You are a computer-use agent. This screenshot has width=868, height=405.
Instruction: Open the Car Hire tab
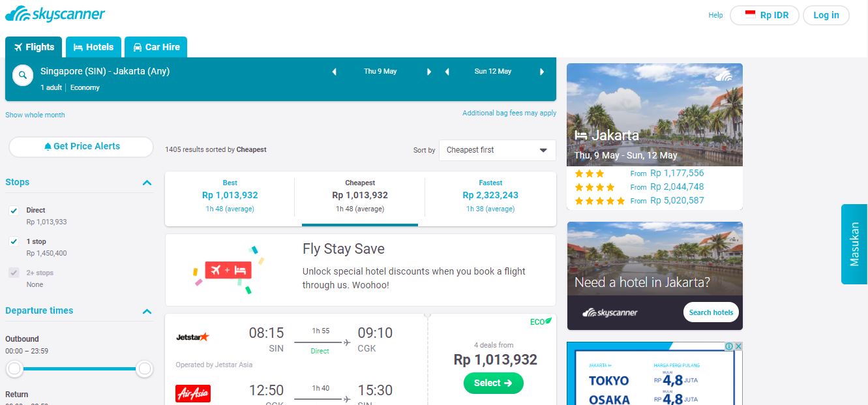[156, 47]
